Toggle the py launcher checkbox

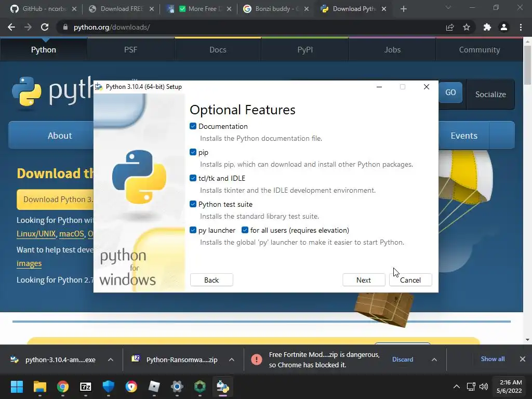[193, 230]
